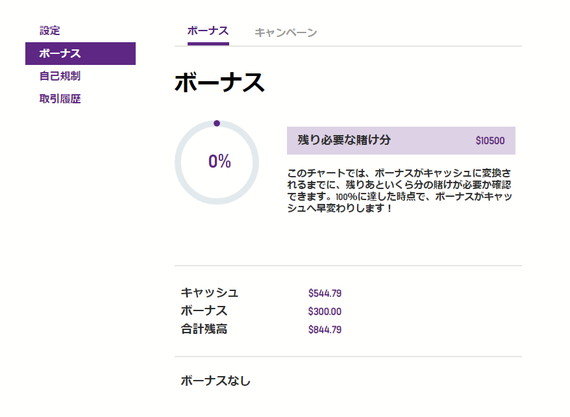Select the $544.79 cash value
The image size is (570, 417).
click(x=325, y=293)
